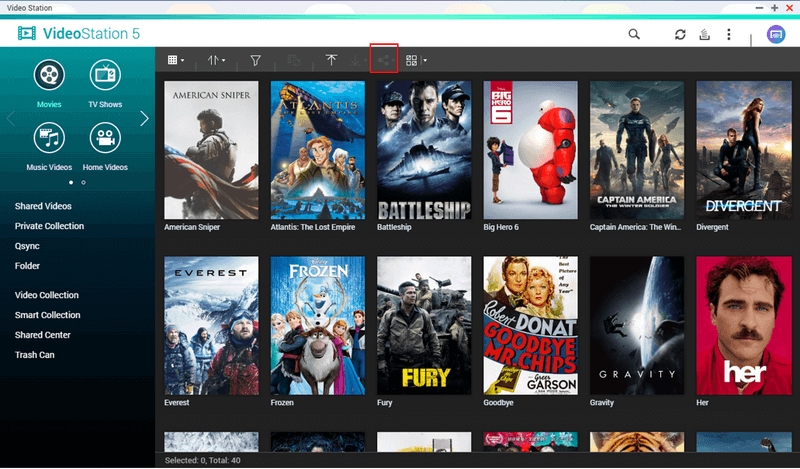The height and width of the screenshot is (469, 800).
Task: Select the Gravity movie poster
Action: coord(637,326)
